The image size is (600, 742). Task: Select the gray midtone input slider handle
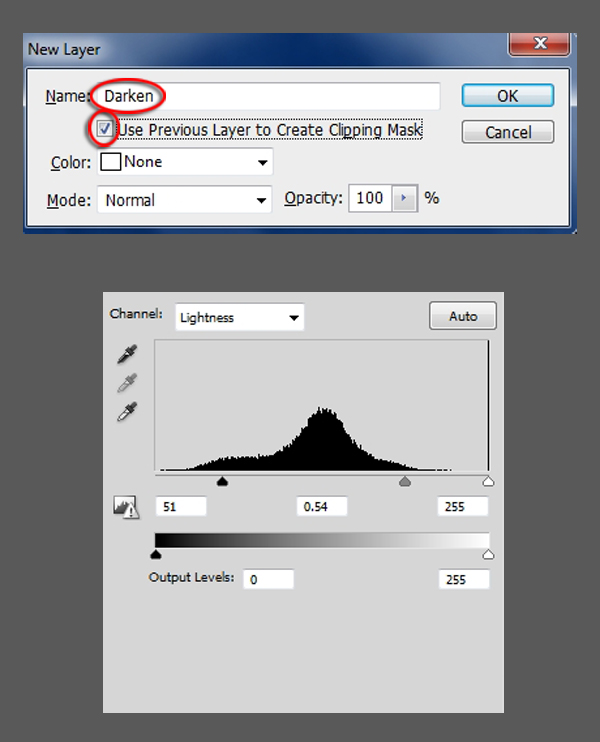tap(405, 482)
